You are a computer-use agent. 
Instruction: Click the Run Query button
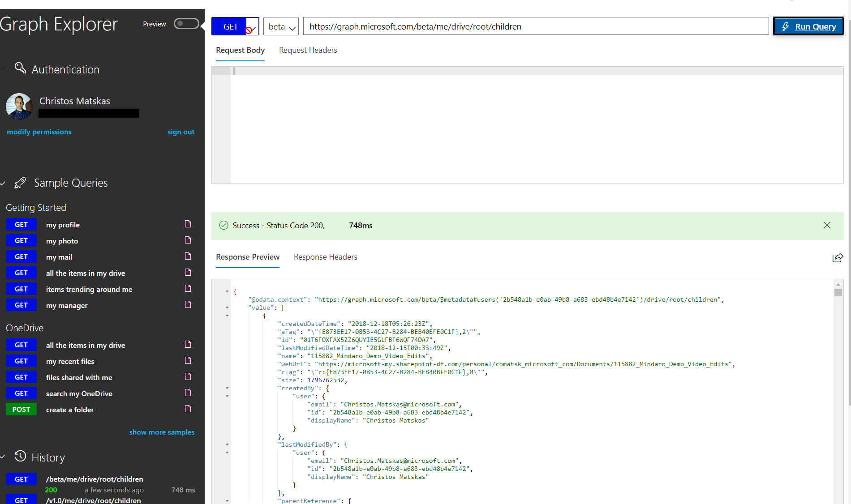[808, 26]
